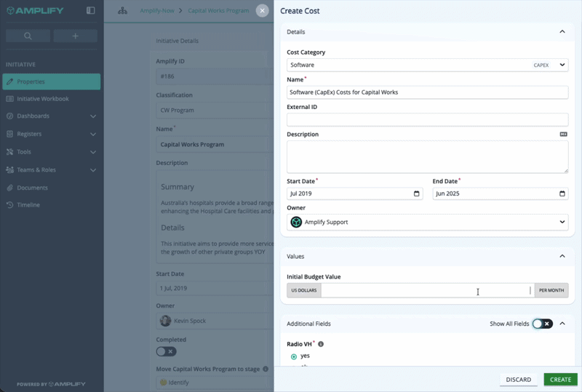Open End Date calendar picker icon
Viewport: 582px width, 392px height.
pos(562,193)
